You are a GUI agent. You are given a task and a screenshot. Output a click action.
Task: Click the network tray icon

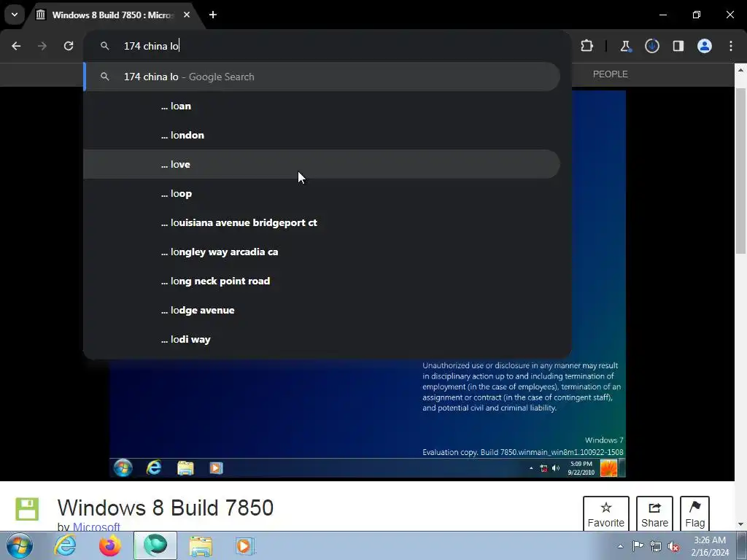tap(656, 546)
